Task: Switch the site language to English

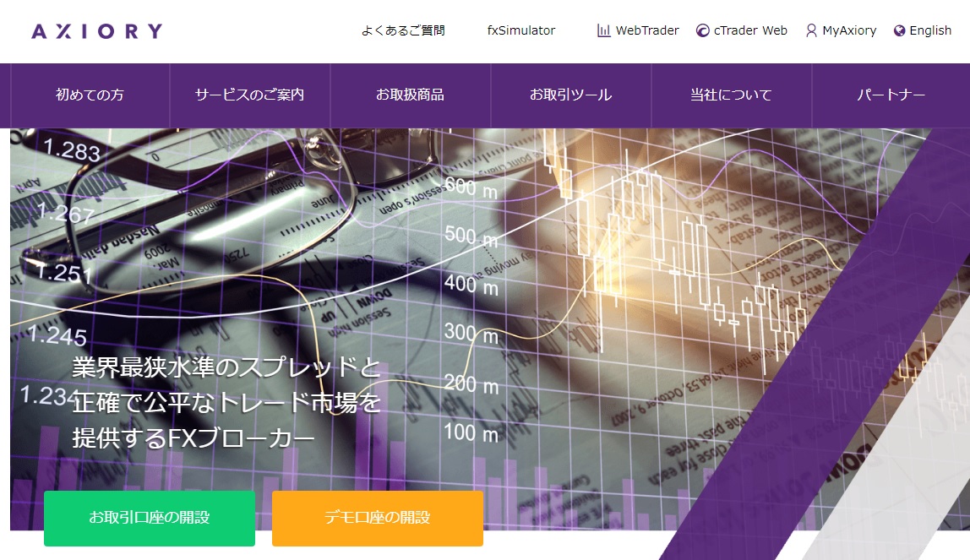Action: pos(931,30)
